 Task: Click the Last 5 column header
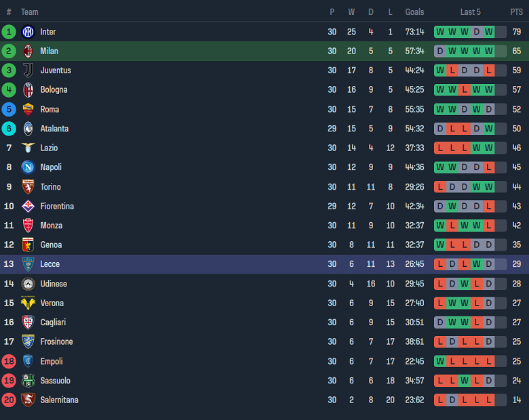(x=470, y=12)
